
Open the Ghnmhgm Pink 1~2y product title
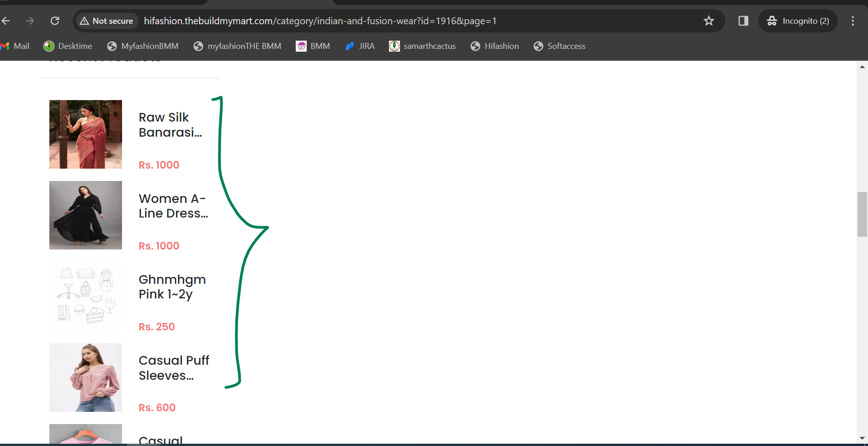click(x=172, y=287)
